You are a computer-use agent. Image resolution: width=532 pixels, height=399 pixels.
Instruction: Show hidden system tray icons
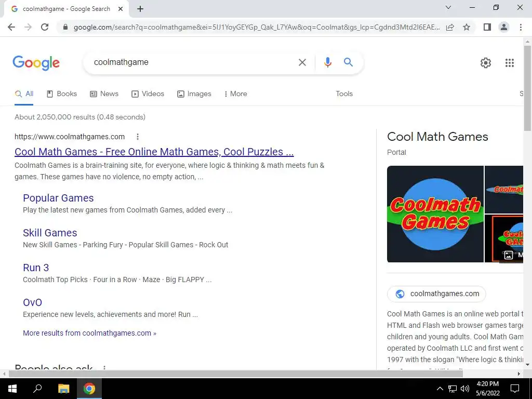[440, 389]
